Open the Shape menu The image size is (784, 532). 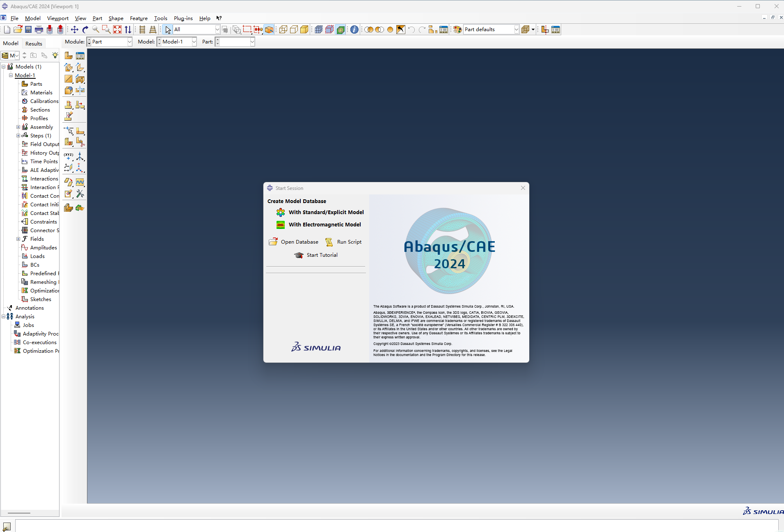pos(116,18)
